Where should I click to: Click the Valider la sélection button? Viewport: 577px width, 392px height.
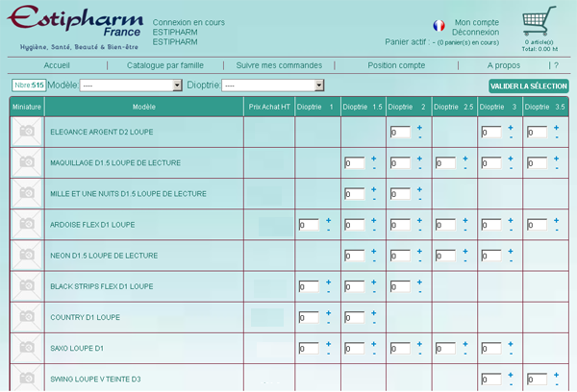pyautogui.click(x=529, y=86)
